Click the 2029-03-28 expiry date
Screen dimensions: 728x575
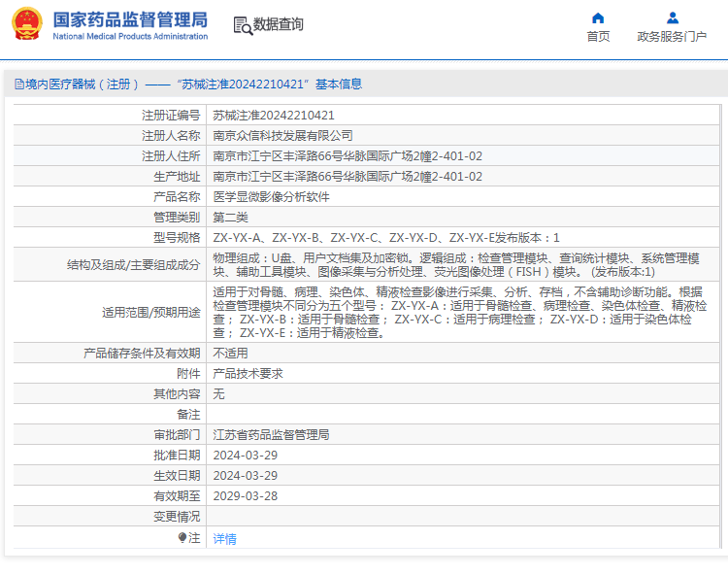click(246, 496)
